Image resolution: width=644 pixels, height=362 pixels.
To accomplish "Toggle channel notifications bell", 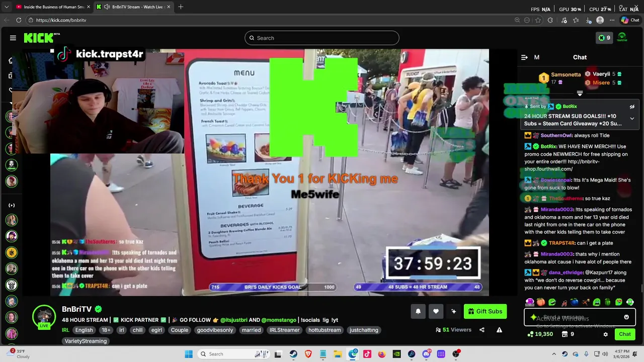I will (418, 311).
